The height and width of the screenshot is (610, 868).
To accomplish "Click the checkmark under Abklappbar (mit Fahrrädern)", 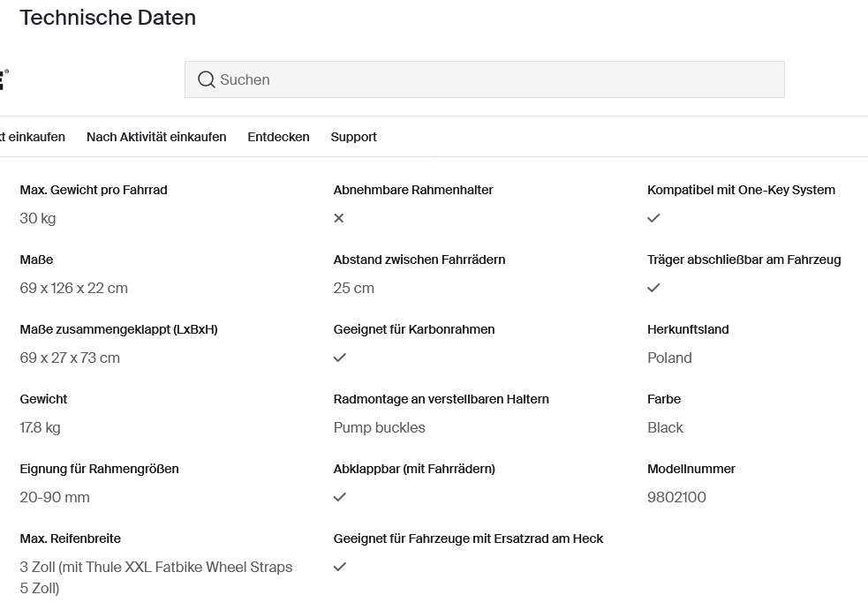I will [x=340, y=497].
